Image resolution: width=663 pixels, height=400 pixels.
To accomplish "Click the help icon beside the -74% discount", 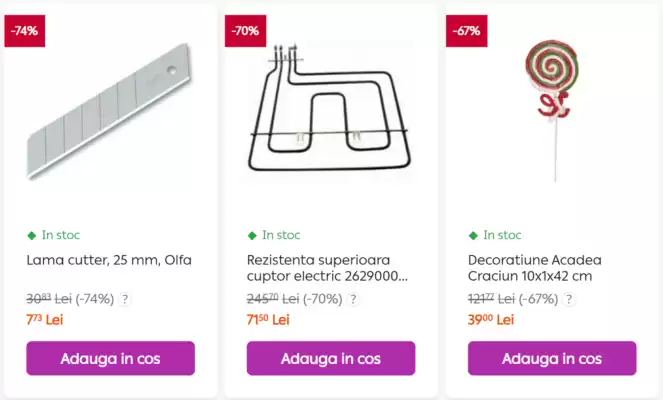I will point(125,299).
